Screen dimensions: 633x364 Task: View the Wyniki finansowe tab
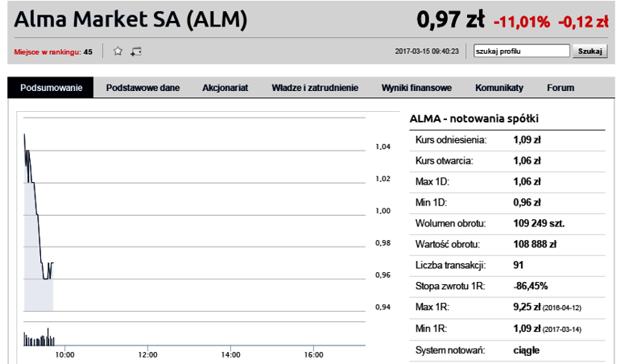point(416,88)
